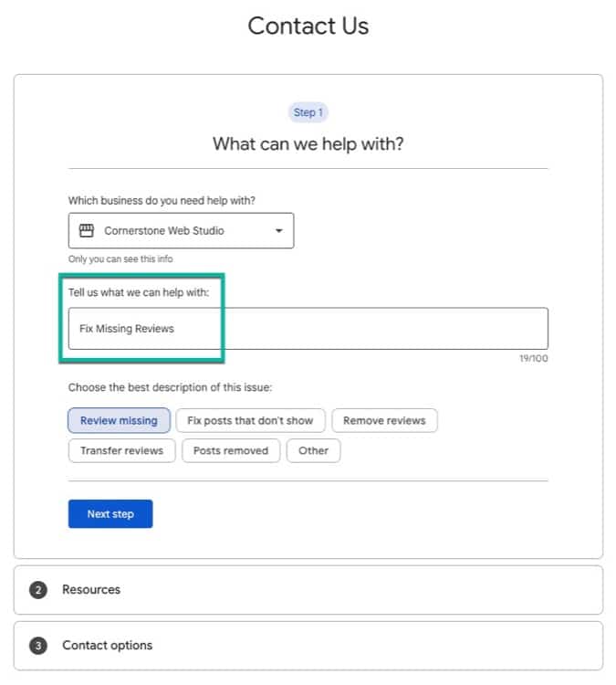The height and width of the screenshot is (685, 616).
Task: Click the What can we help with heading
Action: [308, 144]
